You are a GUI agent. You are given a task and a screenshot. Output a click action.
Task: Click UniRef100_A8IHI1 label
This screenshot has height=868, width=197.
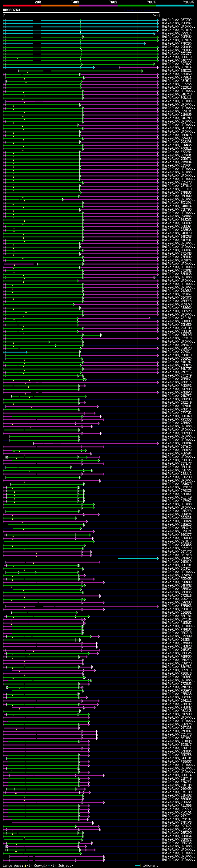pos(177,81)
